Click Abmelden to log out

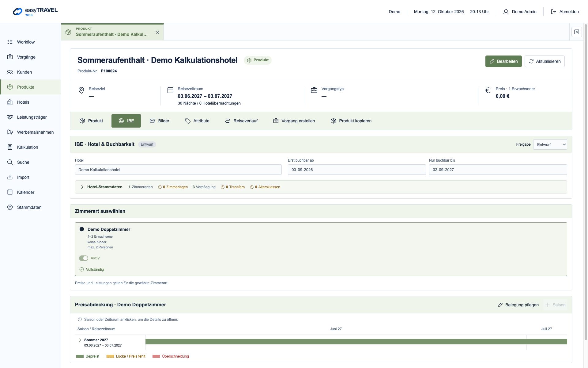tap(565, 12)
